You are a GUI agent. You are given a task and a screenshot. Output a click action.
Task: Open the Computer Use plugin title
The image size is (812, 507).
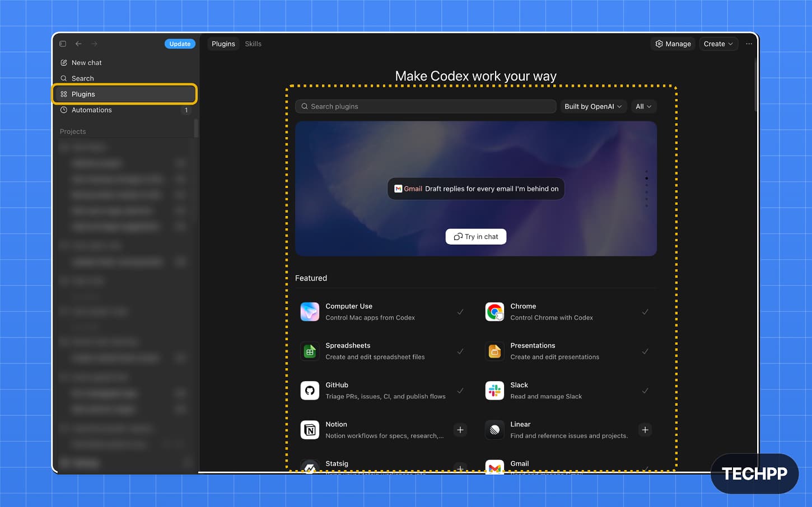[349, 306]
